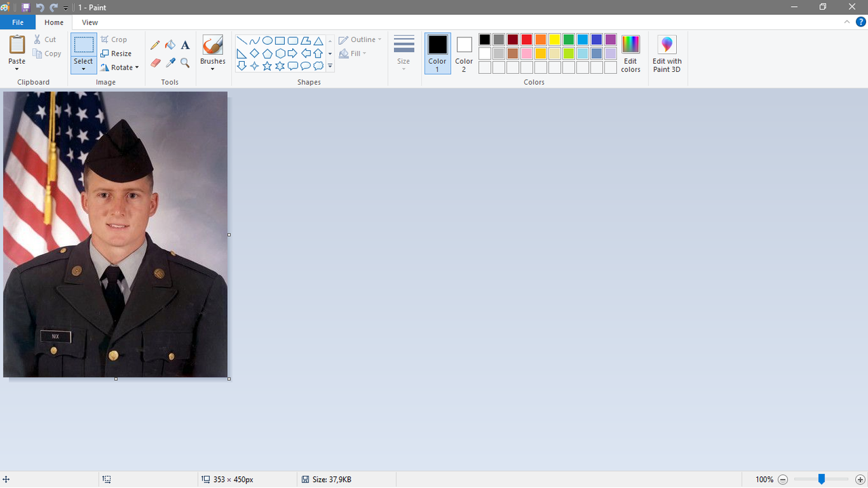Choose the Line shape
This screenshot has height=488, width=868.
tap(241, 41)
